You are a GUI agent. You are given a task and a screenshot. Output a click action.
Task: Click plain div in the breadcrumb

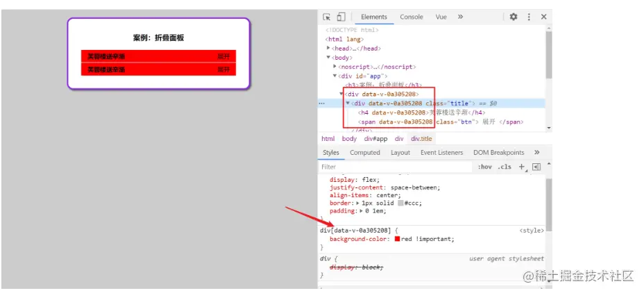tap(399, 139)
